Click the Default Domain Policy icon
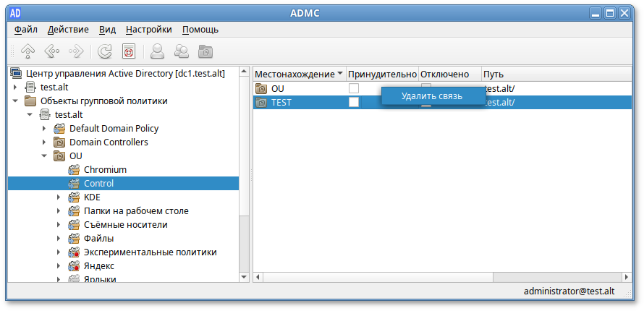This screenshot has width=644, height=311. click(59, 129)
